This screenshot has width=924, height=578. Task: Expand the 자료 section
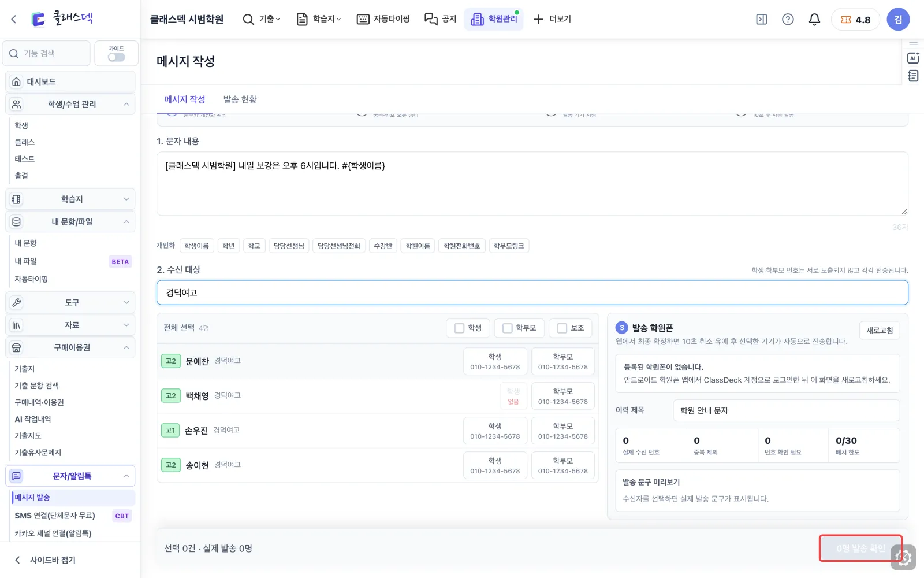coord(126,325)
